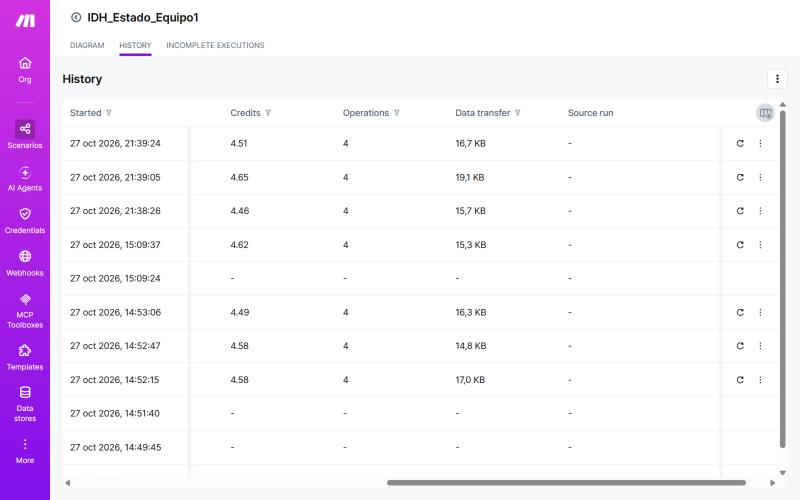This screenshot has height=500, width=800.
Task: Click the Source run column header
Action: point(590,113)
